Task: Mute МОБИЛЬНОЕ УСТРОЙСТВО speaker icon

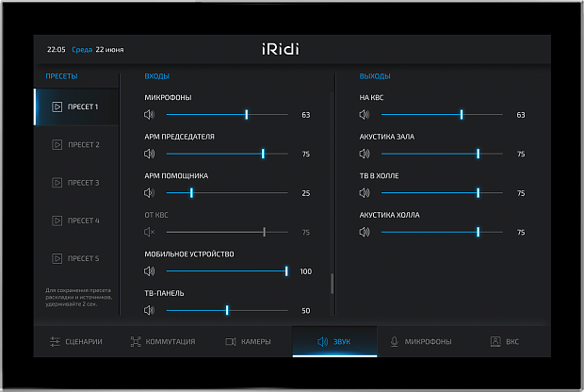Action: [x=149, y=271]
